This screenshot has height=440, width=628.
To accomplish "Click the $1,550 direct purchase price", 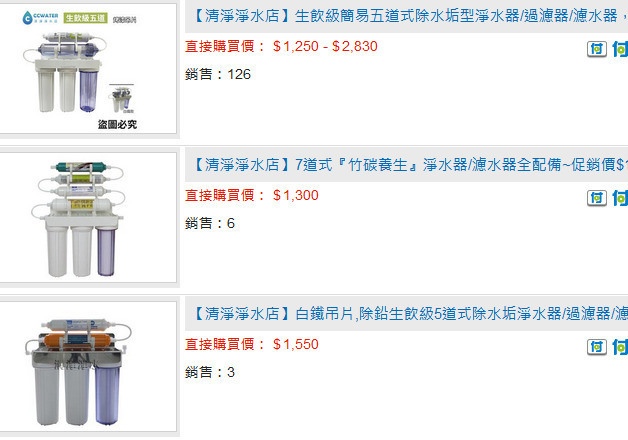I will [x=296, y=344].
